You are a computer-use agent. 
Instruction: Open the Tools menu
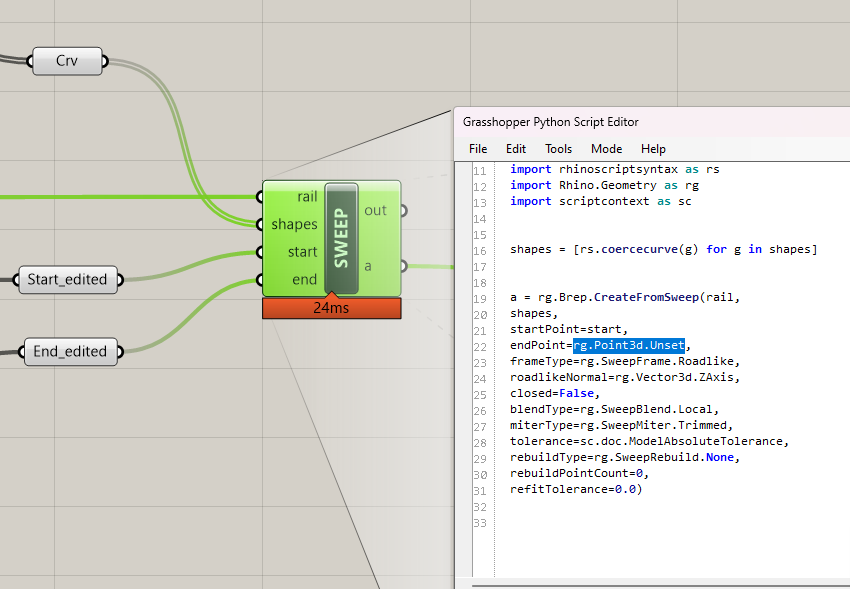558,148
